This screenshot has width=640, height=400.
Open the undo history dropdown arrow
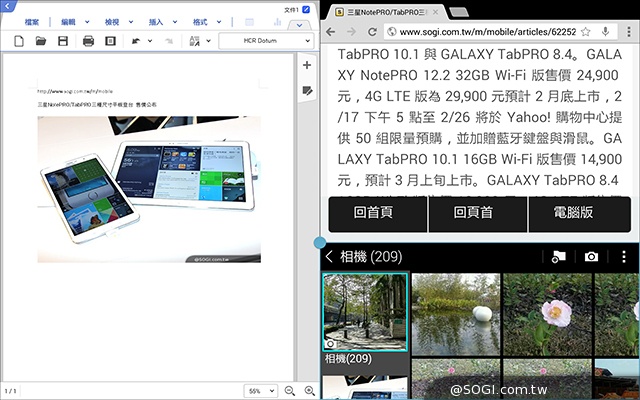(x=150, y=41)
